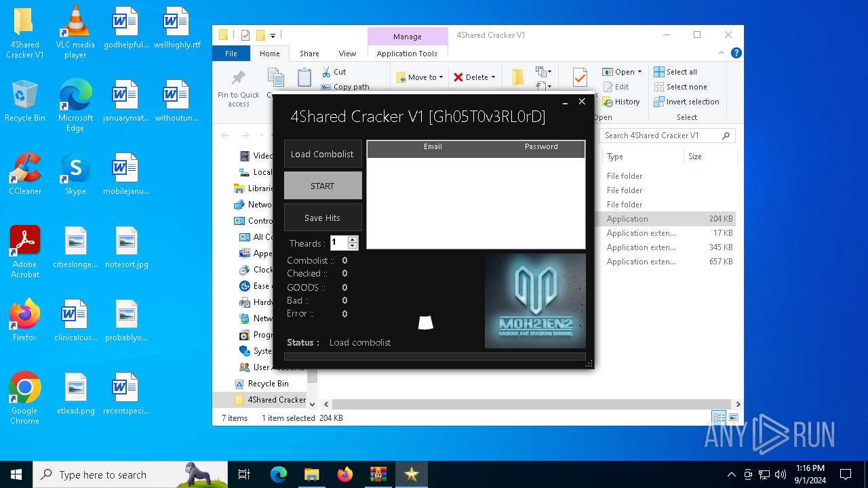Expand the Open dropdown in ribbon

click(639, 72)
